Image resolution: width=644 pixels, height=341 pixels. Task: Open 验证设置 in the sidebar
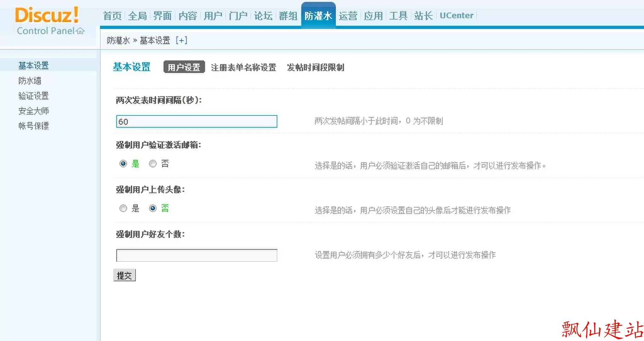(34, 96)
